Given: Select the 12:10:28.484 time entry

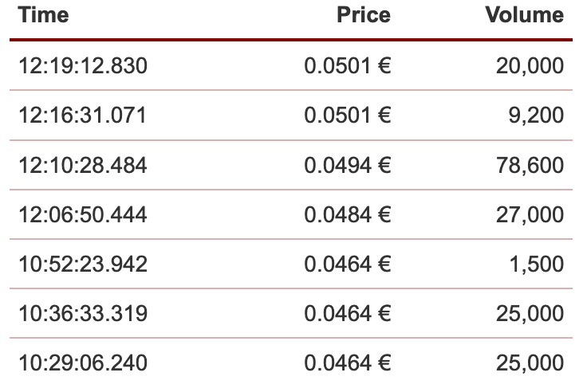Looking at the screenshot, I should coord(83,166).
